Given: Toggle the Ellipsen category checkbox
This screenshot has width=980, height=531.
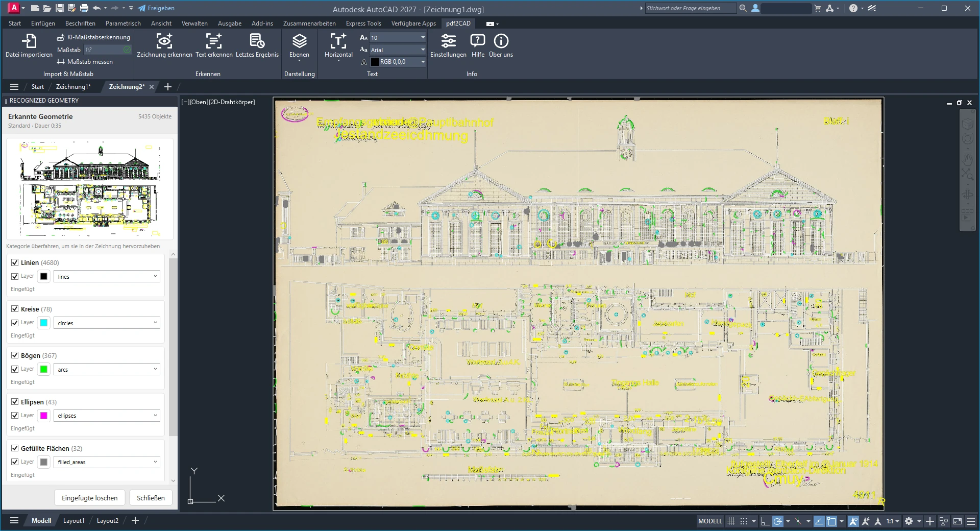Looking at the screenshot, I should pyautogui.click(x=15, y=402).
